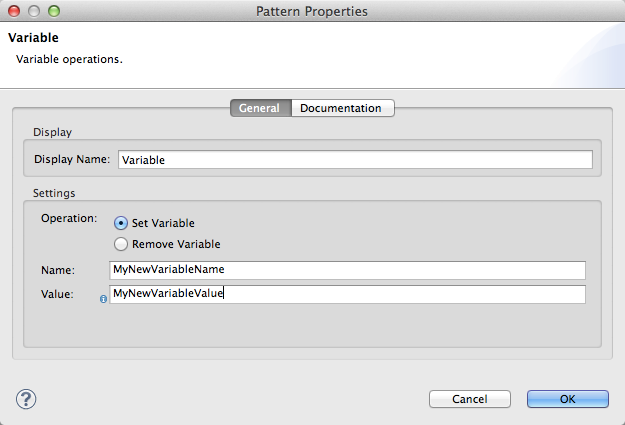625x425 pixels.
Task: Zoom the dialog with green button
Action: (x=53, y=11)
